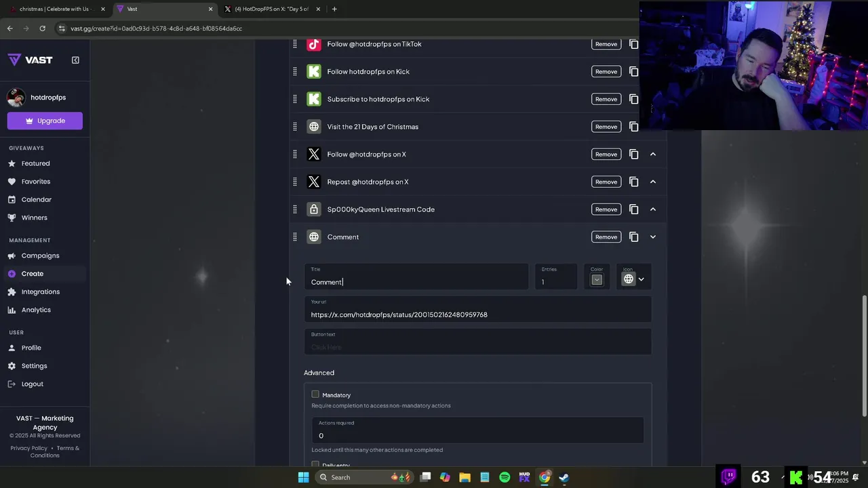Image resolution: width=868 pixels, height=488 pixels.
Task: Expand Sp000kyQueen Livestream Code settings
Action: tap(653, 209)
